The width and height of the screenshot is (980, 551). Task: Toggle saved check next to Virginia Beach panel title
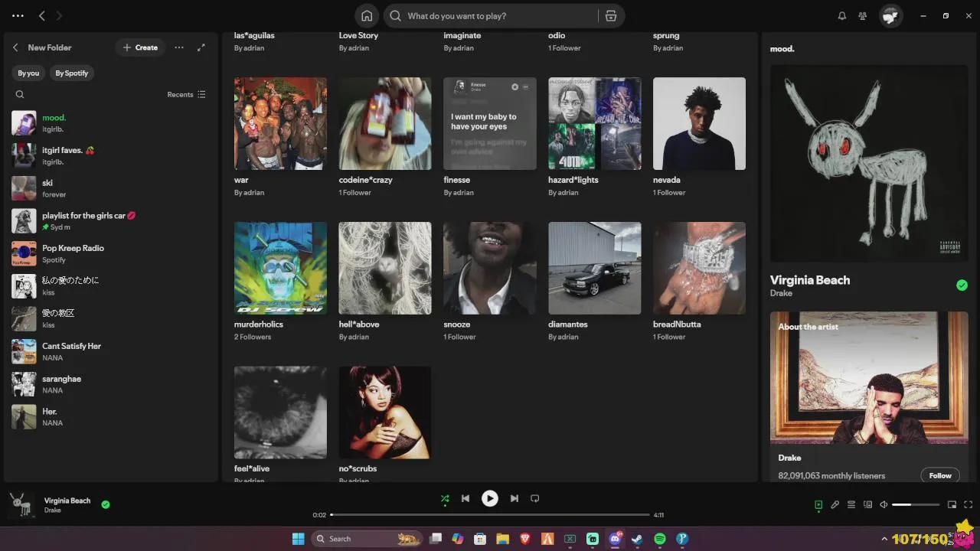[x=962, y=285]
